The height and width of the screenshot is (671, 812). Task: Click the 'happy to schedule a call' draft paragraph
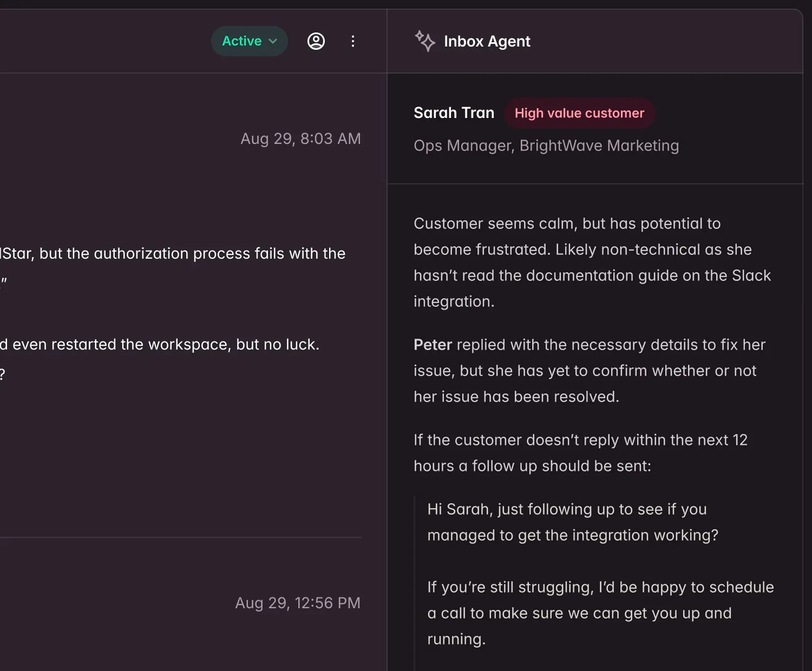(600, 587)
